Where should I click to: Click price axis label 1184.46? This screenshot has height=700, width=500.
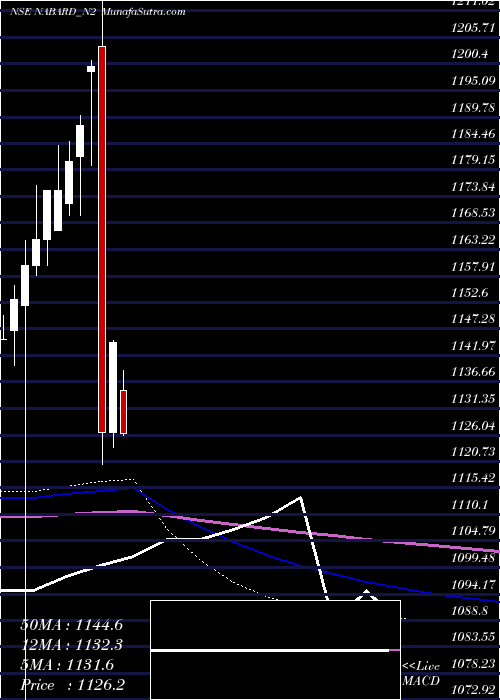pos(473,133)
